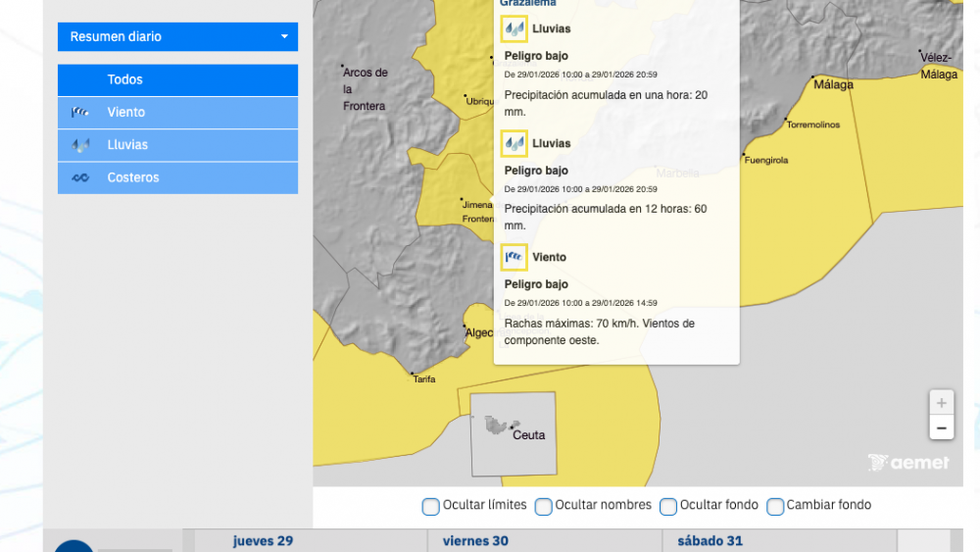Check the Ocultar fondo option
Viewport: 980px width, 552px height.
668,507
